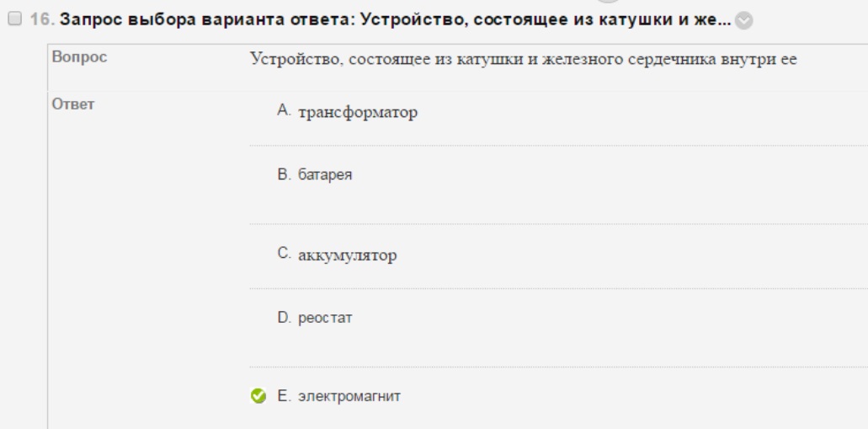Click the option letter 'E.'

click(284, 396)
